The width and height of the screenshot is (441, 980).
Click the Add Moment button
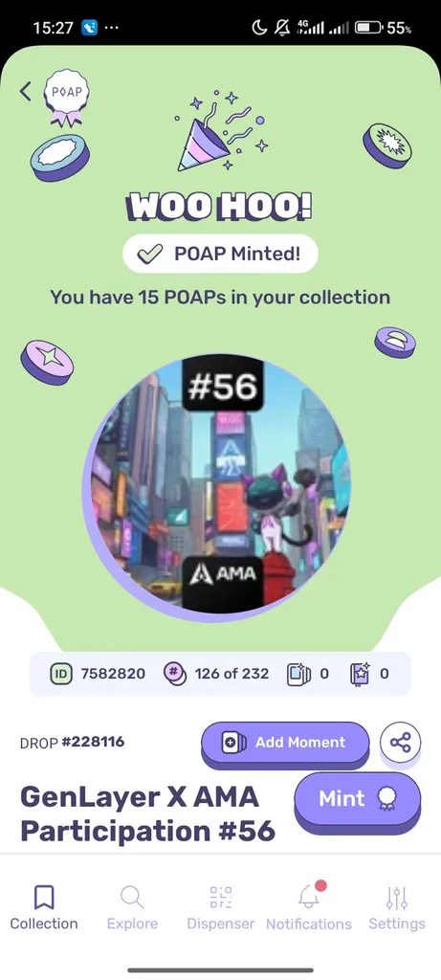[x=285, y=743]
